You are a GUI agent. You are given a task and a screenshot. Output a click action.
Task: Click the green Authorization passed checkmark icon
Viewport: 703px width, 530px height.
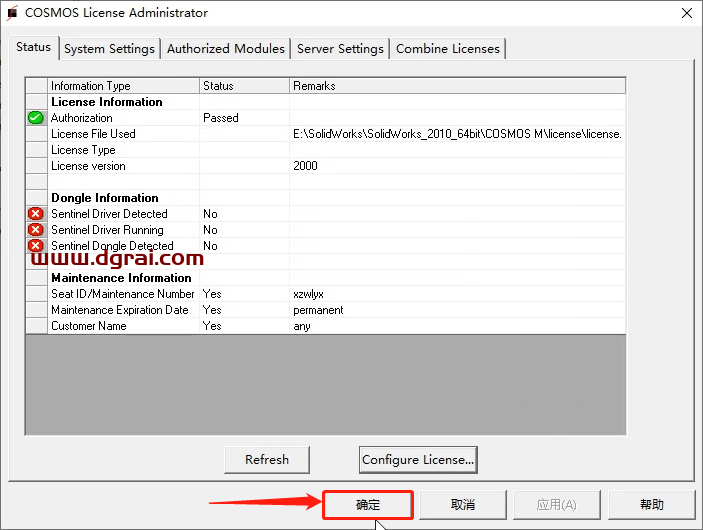tap(36, 118)
